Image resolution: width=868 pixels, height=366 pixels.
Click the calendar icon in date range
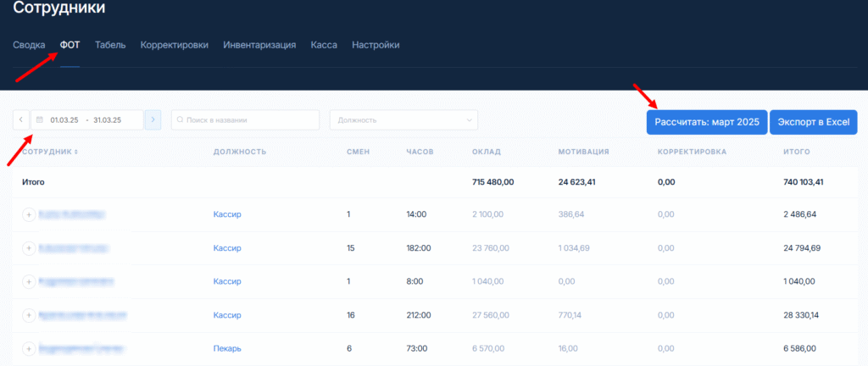[40, 120]
